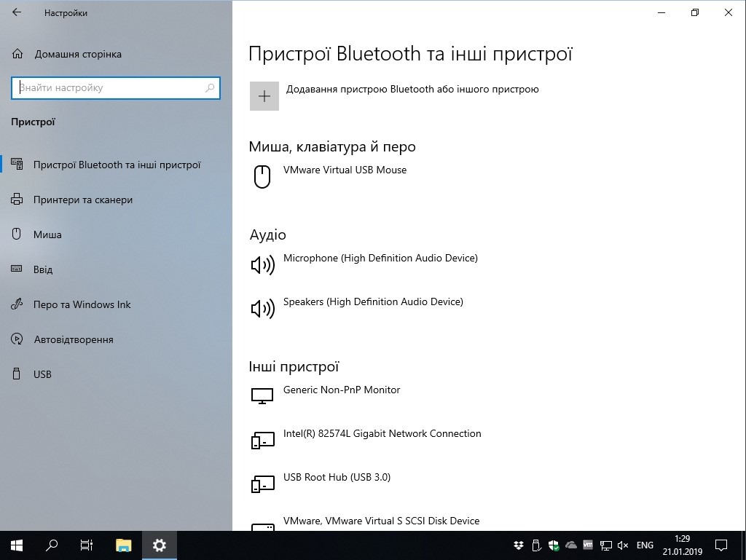Open the Windows Start menu
746x560 pixels.
tap(17, 545)
